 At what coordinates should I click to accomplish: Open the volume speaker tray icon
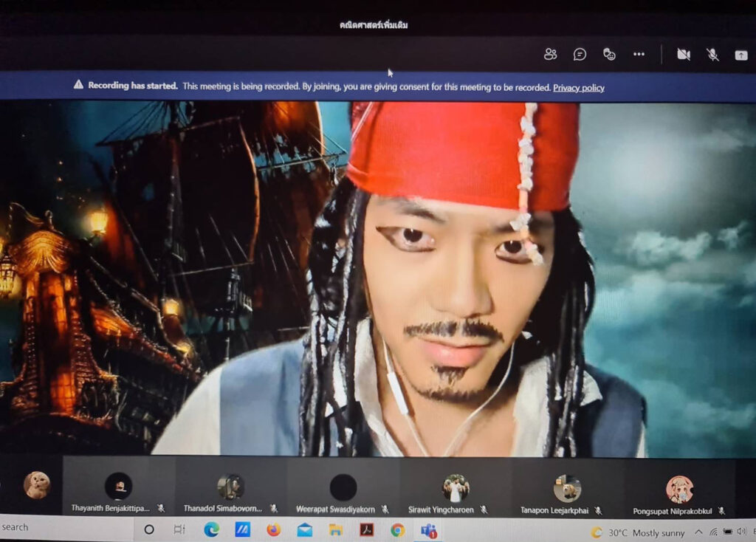(x=741, y=532)
